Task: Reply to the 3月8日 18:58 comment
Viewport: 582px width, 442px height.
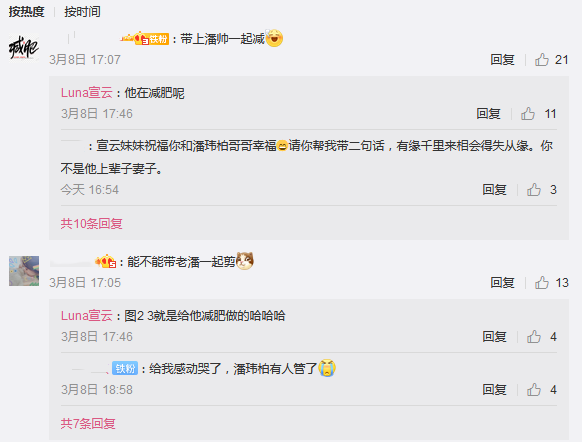Action: tap(494, 390)
